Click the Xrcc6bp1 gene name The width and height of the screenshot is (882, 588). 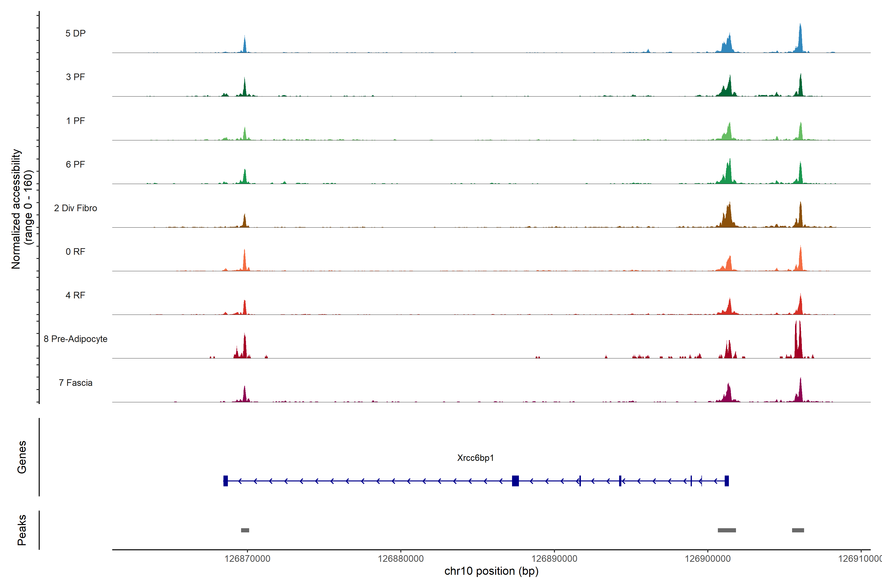(476, 458)
